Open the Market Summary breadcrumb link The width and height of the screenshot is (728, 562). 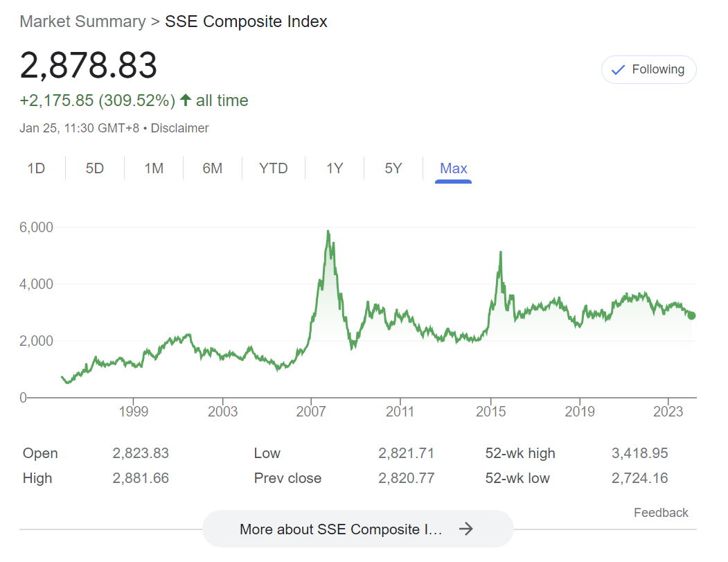(x=82, y=21)
